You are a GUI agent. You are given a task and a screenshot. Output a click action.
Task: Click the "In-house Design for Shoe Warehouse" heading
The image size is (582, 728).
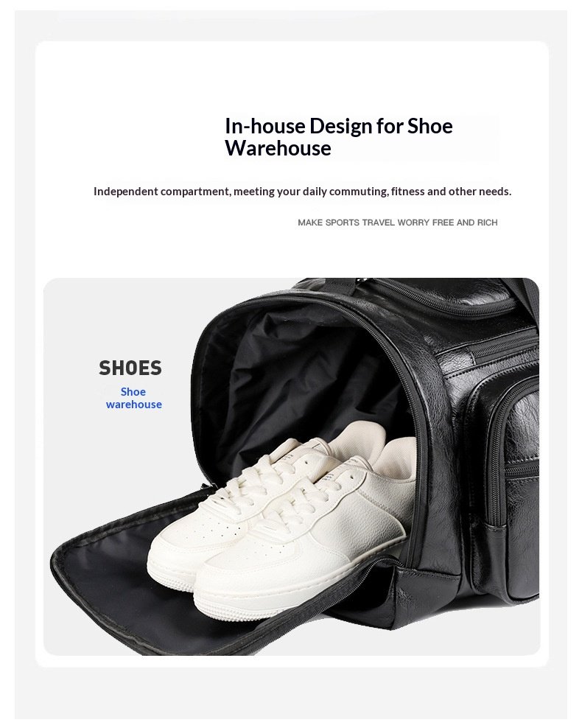tap(339, 137)
